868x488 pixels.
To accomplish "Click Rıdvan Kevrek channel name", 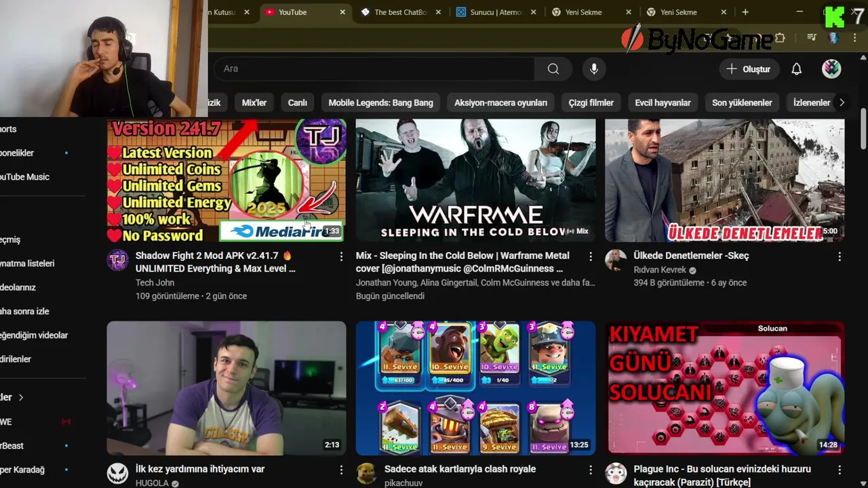I will 660,270.
